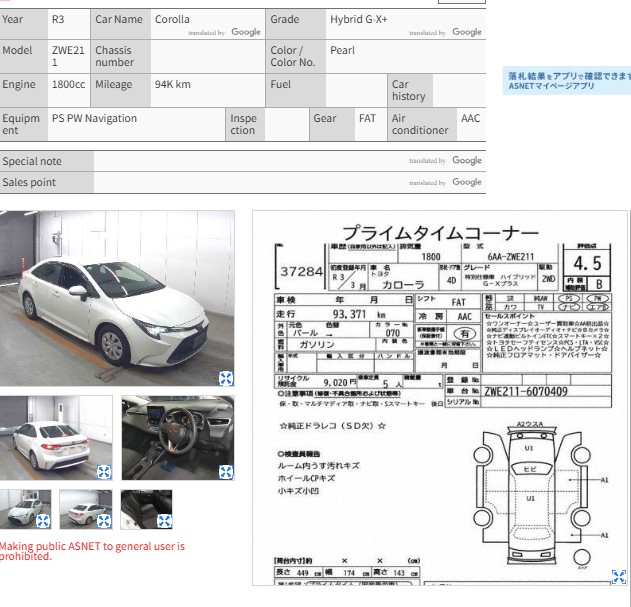Image resolution: width=631 pixels, height=607 pixels.
Task: Enlarge the main front-view car photo
Action: (226, 378)
